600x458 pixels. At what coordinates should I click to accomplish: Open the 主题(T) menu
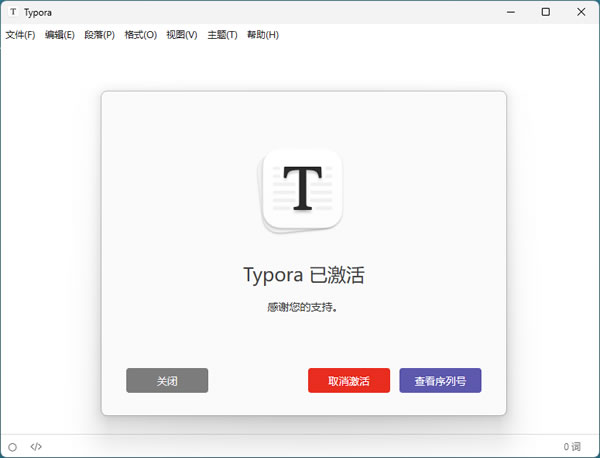pos(222,35)
